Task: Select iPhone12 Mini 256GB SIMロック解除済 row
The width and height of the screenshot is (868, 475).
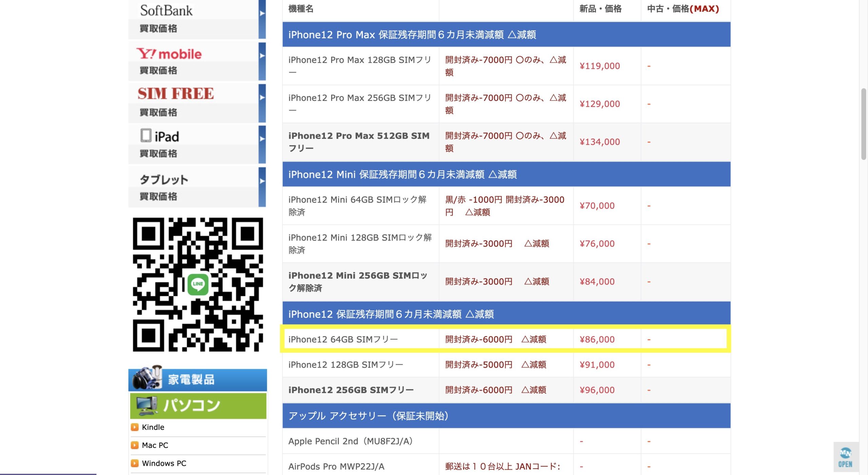Action: coord(506,282)
